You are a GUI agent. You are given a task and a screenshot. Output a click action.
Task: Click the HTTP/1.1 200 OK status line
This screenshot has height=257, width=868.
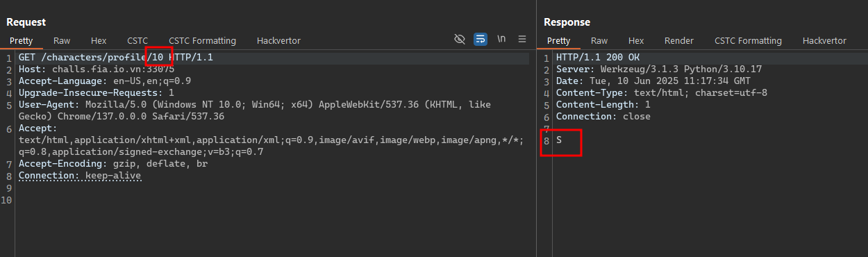tap(598, 58)
